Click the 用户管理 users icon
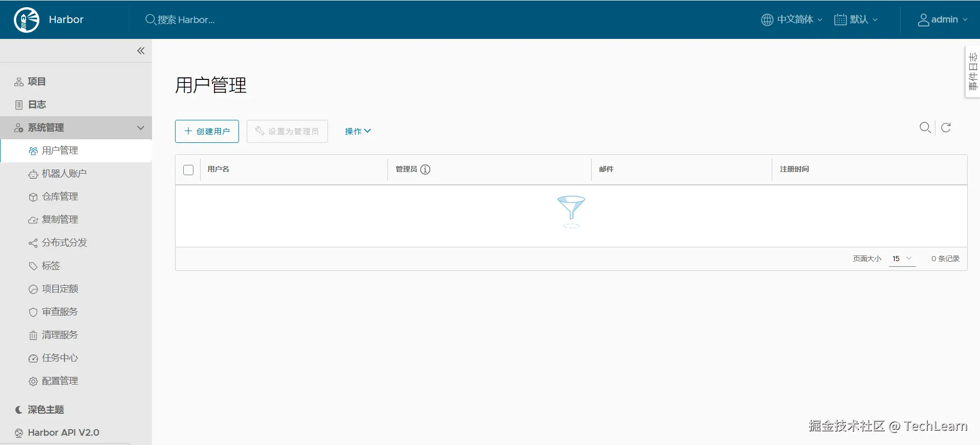Image resolution: width=980 pixels, height=445 pixels. (x=33, y=151)
